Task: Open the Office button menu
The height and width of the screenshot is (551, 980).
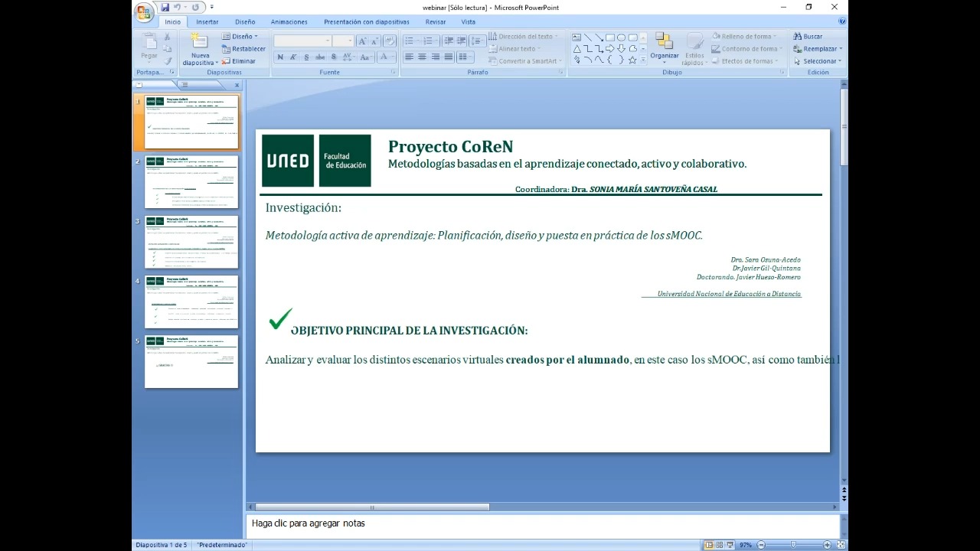Action: click(143, 11)
